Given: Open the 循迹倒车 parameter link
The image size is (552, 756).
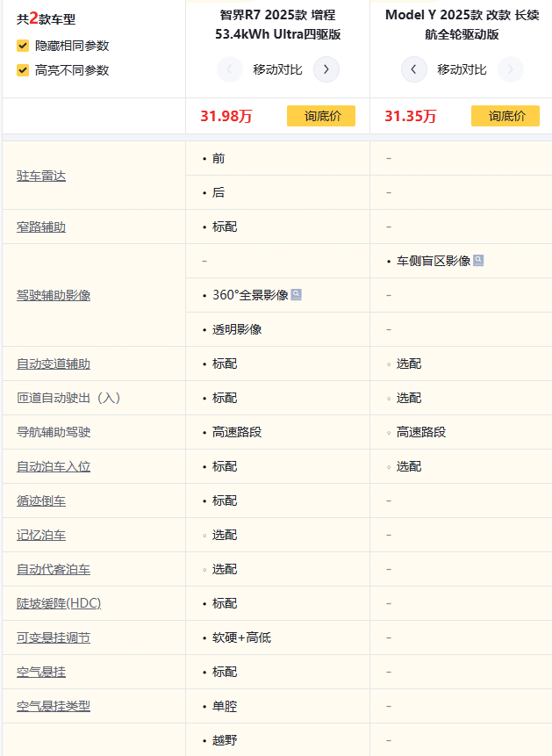Looking at the screenshot, I should (41, 500).
